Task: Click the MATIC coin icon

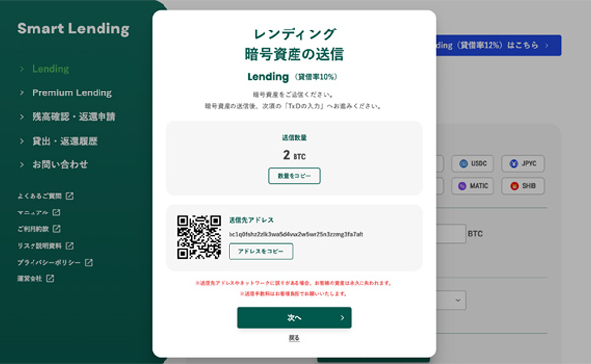Action: (x=462, y=186)
